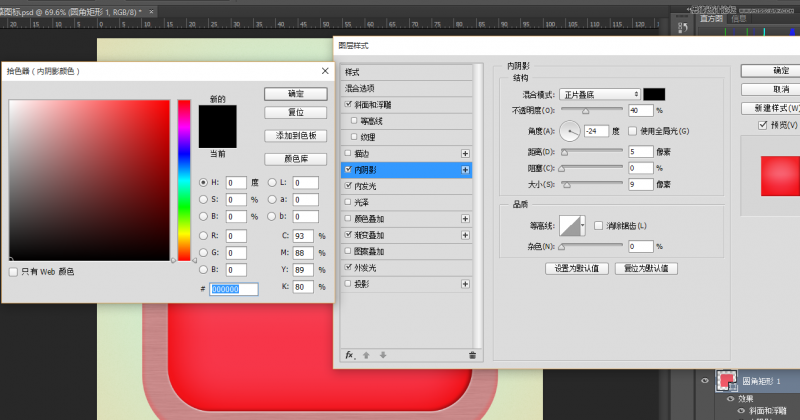Click the 大小 size slider
This screenshot has width=800, height=420.
pos(592,184)
